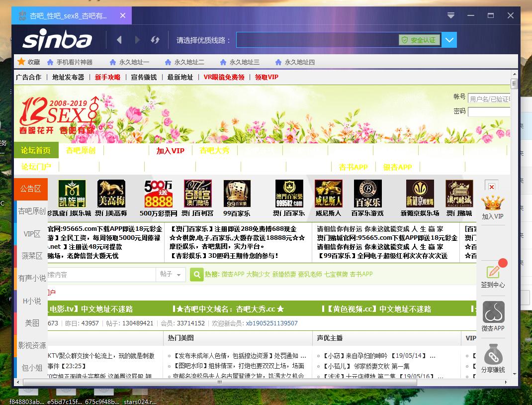The height and width of the screenshot is (405, 532).
Task: Click the 帐号 username input field
Action: click(489, 99)
